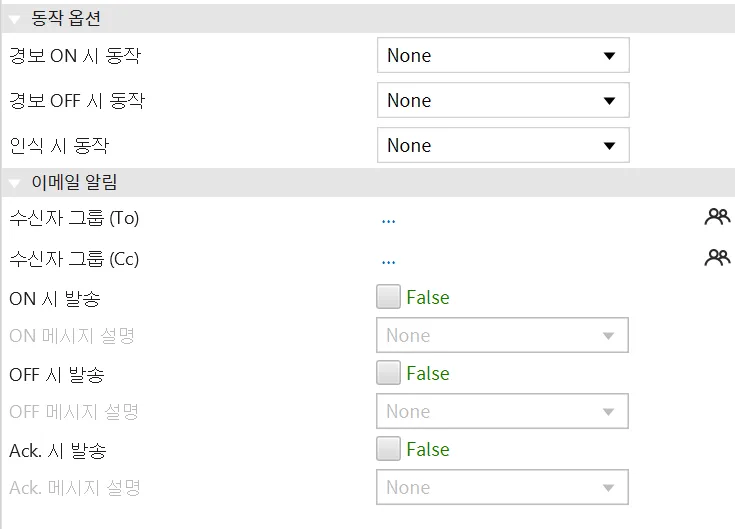Click the ellipsis for 수신자 그룹 (Cc)

[389, 262]
